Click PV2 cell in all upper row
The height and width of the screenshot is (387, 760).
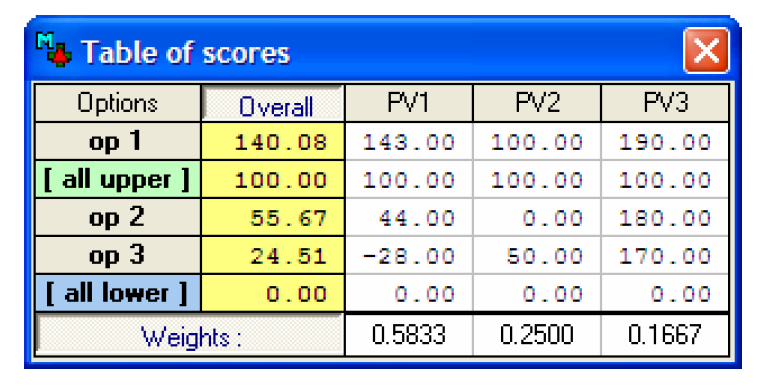click(x=537, y=179)
